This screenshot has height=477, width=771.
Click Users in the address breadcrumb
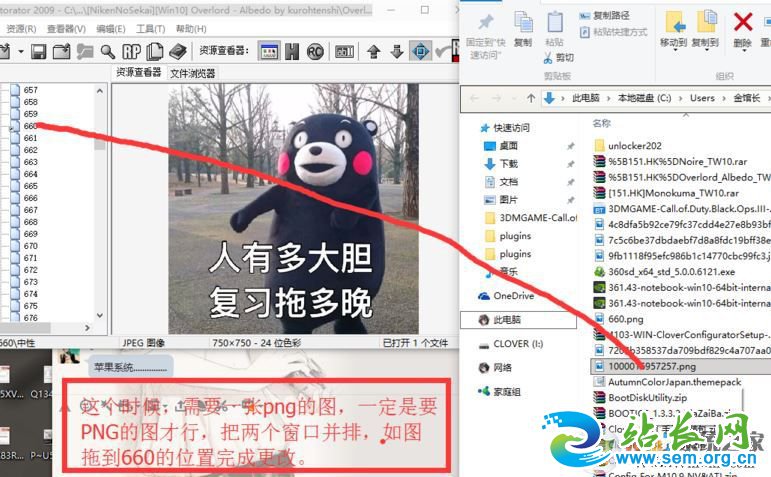(702, 98)
